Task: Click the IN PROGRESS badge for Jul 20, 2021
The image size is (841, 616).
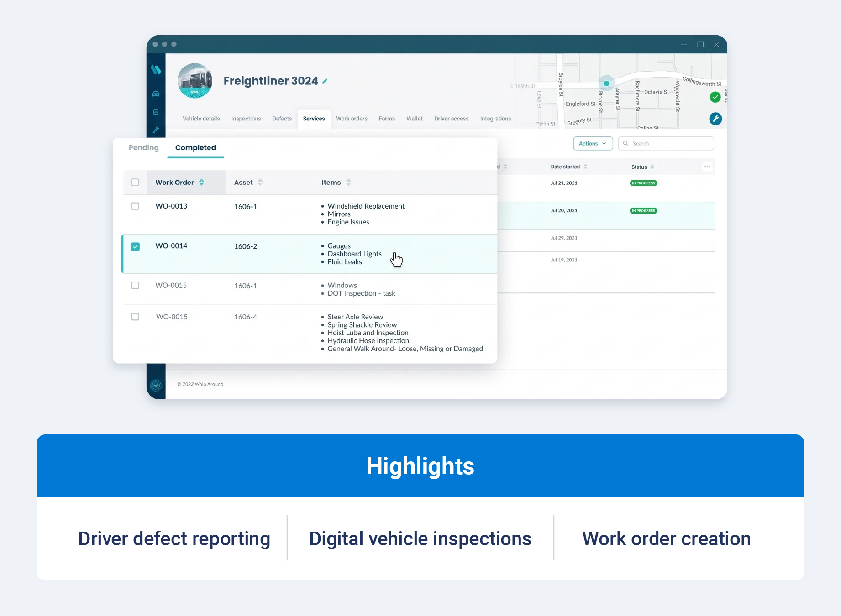Action: point(643,210)
